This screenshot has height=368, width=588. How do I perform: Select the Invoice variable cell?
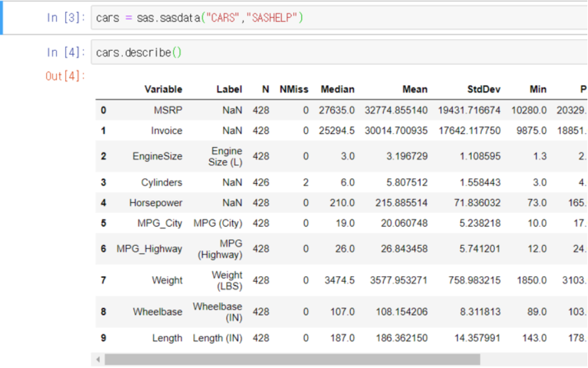click(x=166, y=131)
